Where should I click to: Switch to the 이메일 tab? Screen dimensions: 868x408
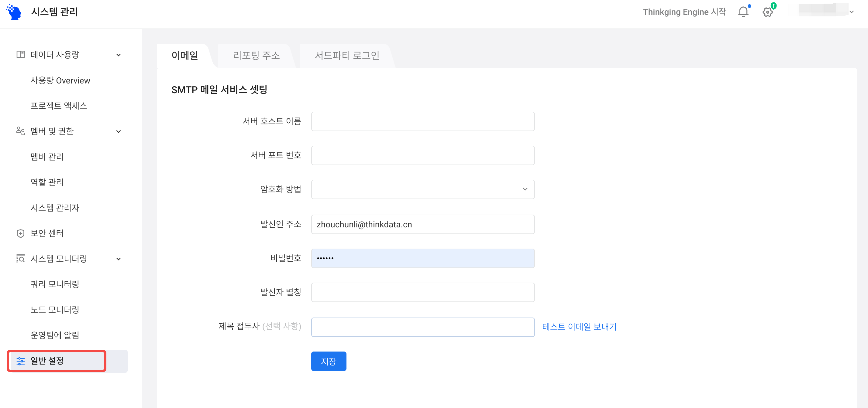(x=185, y=56)
